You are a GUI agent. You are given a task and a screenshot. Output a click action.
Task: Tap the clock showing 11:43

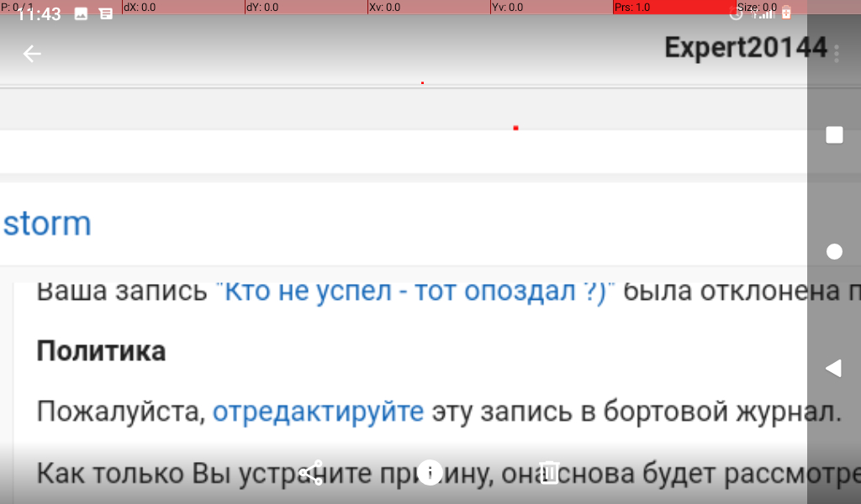coord(39,13)
